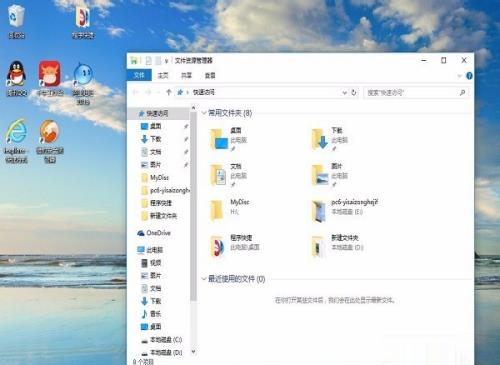
Task: Click the navigation pane scrollbar thumb
Action: (193, 207)
